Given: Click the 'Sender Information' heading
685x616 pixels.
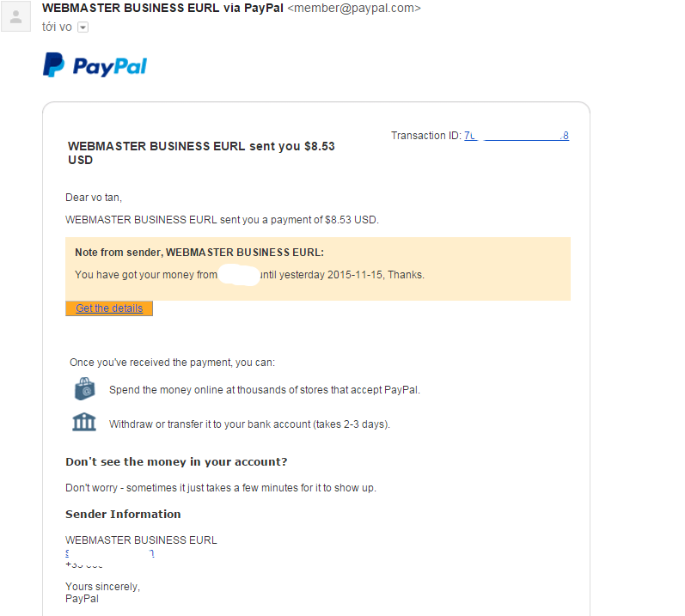Looking at the screenshot, I should coord(123,515).
